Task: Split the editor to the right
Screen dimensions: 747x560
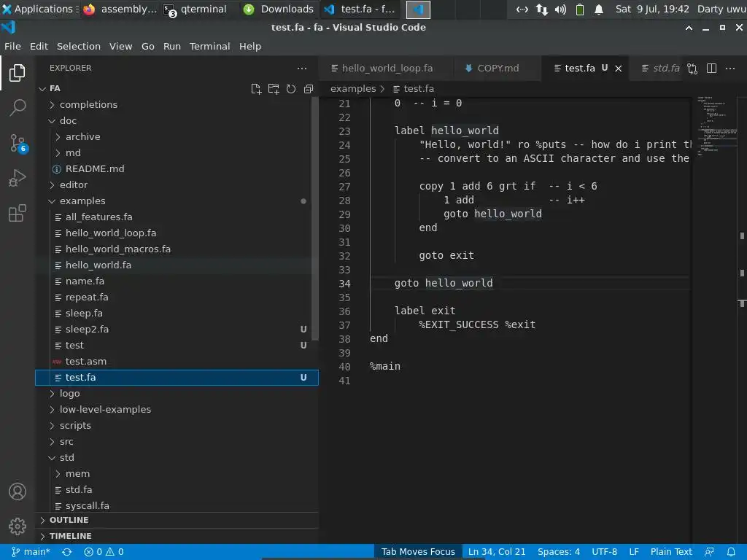Action: (711, 69)
